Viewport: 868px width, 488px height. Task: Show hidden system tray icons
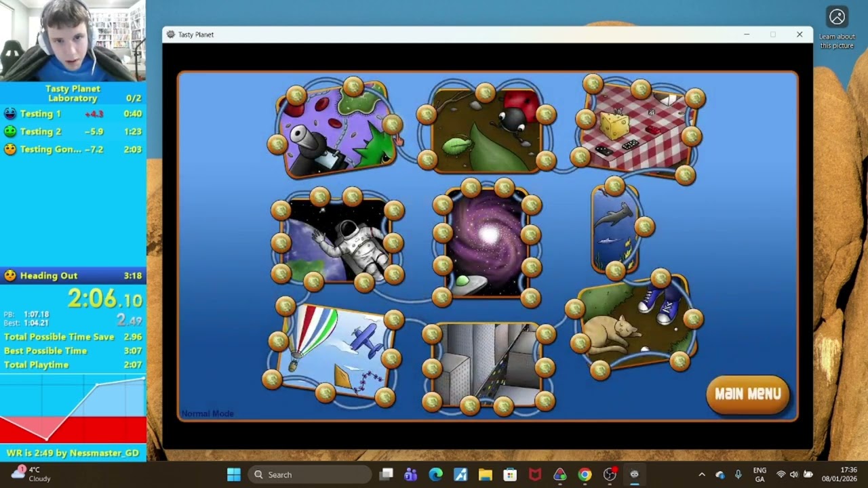[x=702, y=474]
